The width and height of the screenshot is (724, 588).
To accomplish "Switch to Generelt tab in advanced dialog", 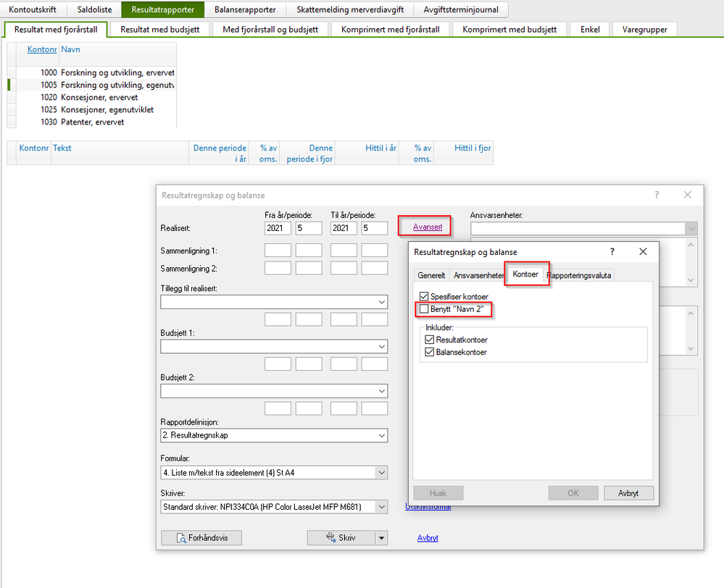I will tap(431, 275).
